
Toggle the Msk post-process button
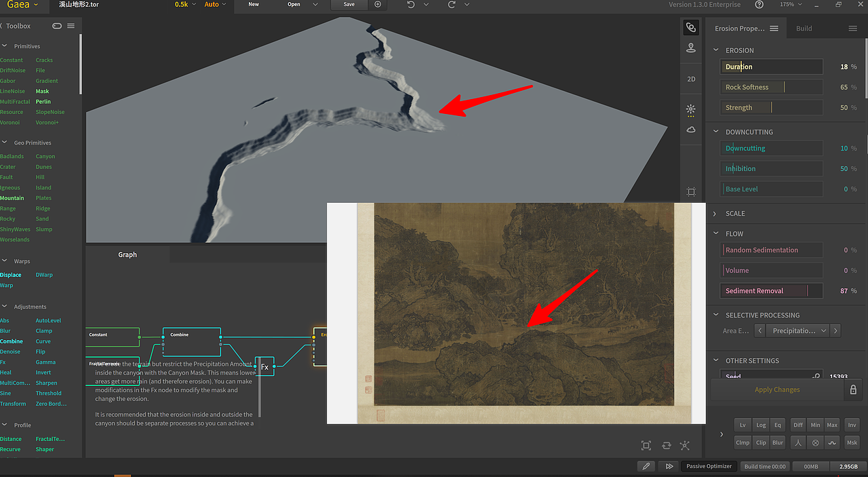pyautogui.click(x=852, y=442)
